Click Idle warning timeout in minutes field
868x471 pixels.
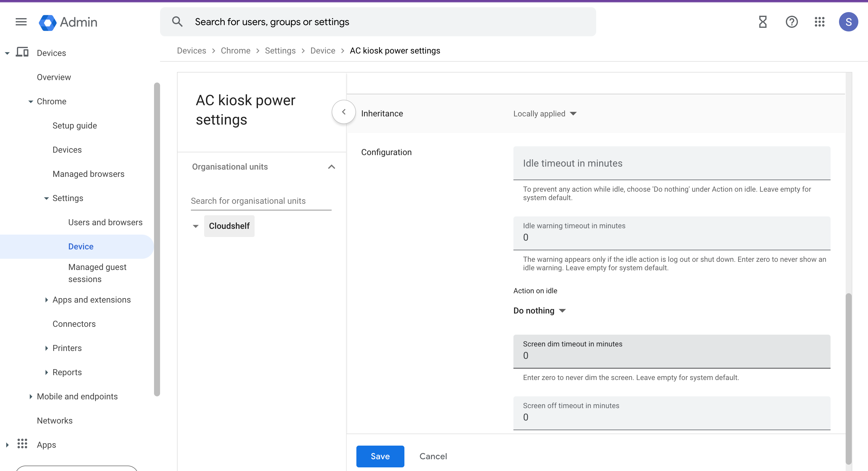pyautogui.click(x=672, y=233)
